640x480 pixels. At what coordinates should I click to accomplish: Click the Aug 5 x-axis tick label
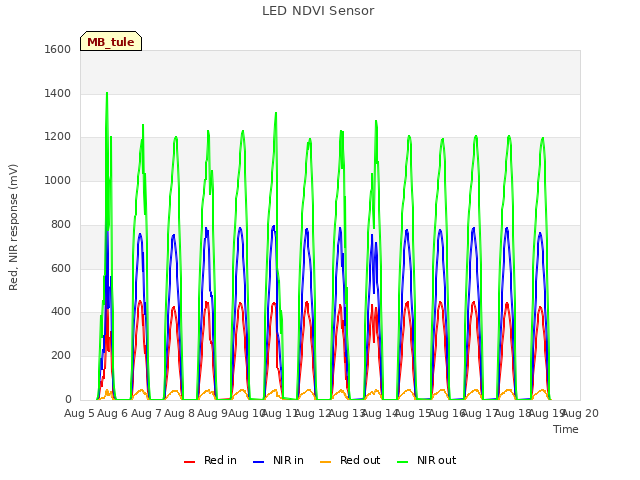pos(80,413)
